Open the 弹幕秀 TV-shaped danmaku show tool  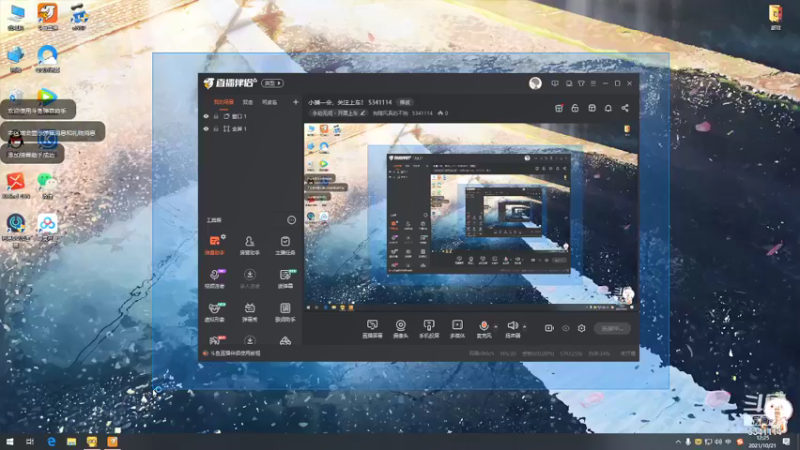pos(249,312)
